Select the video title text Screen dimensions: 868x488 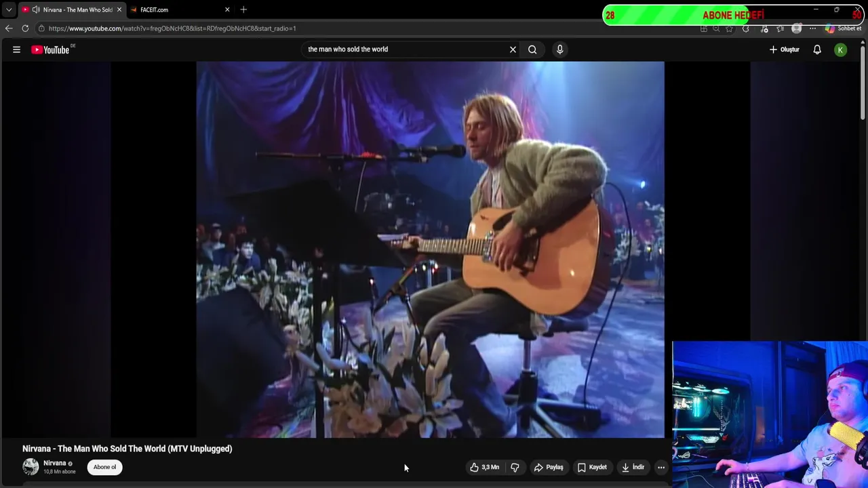pos(127,449)
